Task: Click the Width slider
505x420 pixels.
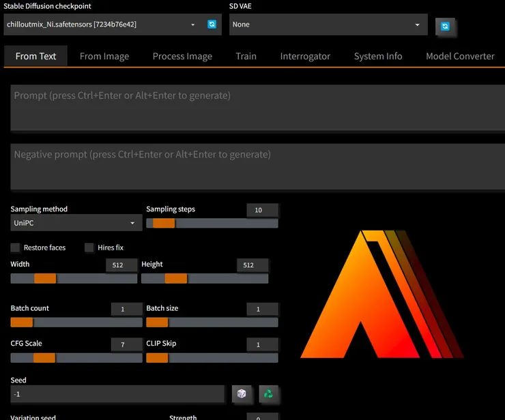Action: [x=74, y=278]
